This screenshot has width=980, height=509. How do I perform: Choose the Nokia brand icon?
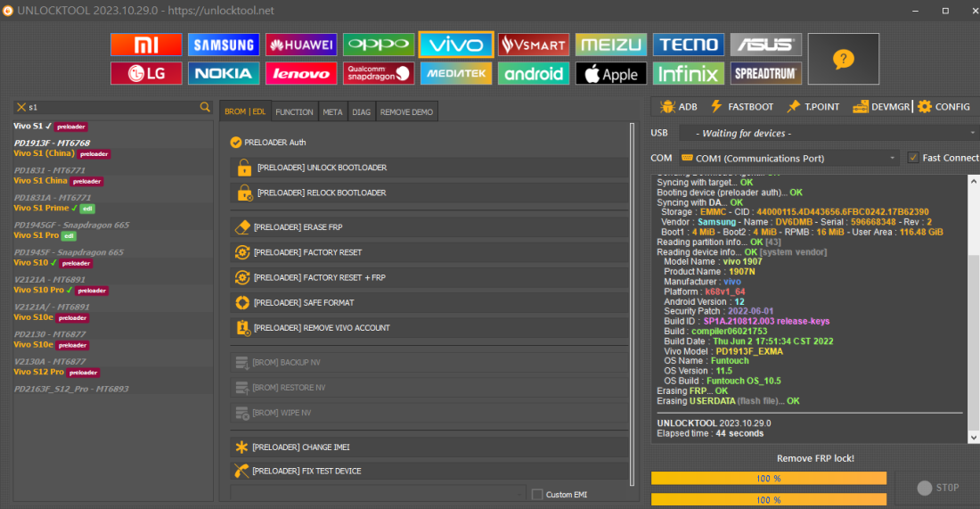tap(224, 73)
